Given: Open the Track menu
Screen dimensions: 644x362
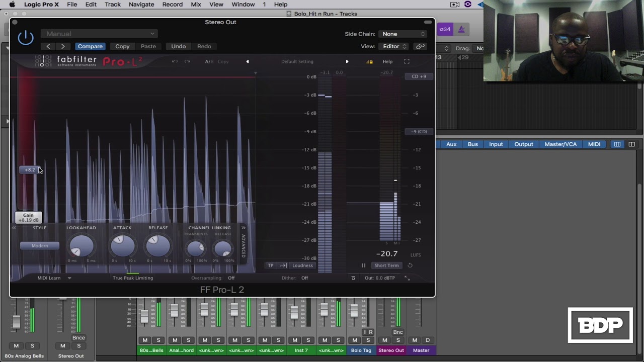Looking at the screenshot, I should (112, 5).
